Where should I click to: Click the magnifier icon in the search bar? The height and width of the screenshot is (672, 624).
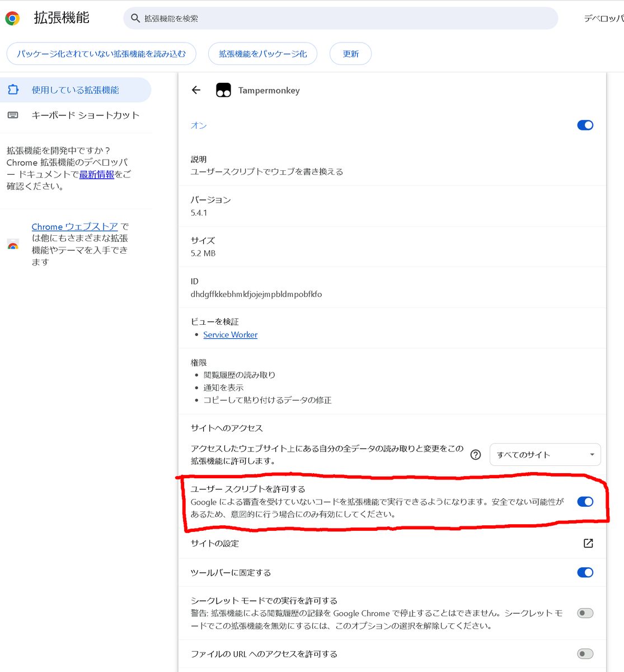[135, 18]
